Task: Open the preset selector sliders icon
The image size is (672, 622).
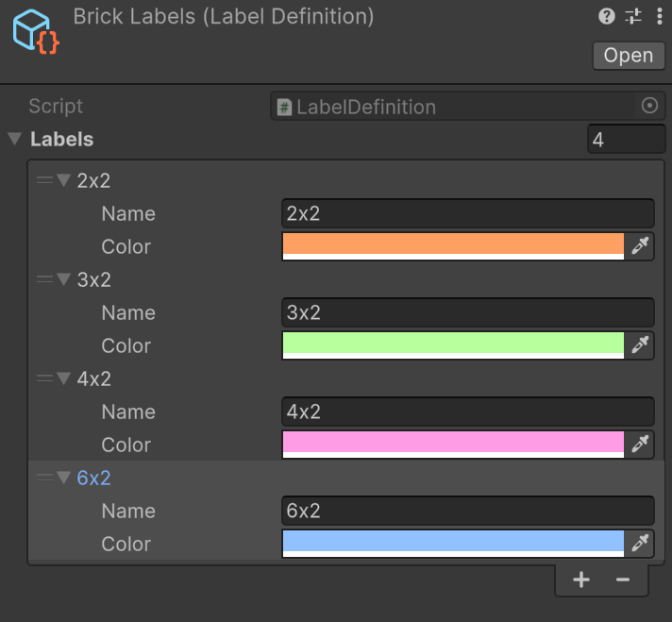Action: pyautogui.click(x=633, y=16)
